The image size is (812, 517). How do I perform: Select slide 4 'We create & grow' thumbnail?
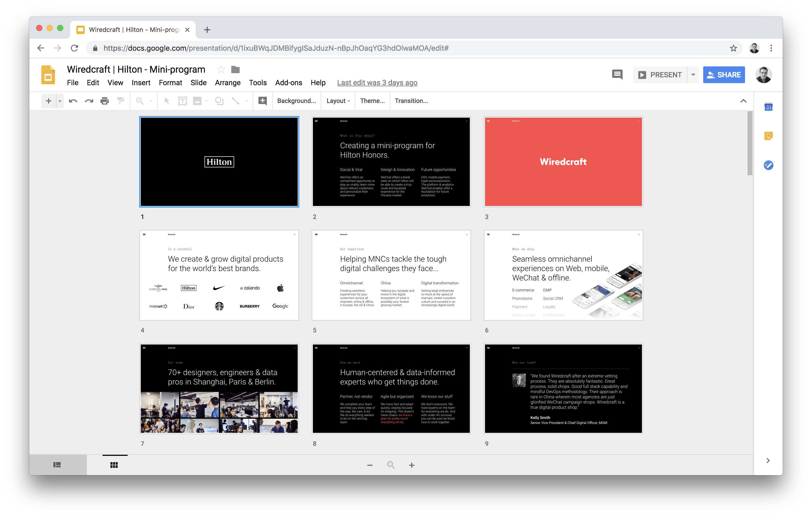(x=219, y=275)
